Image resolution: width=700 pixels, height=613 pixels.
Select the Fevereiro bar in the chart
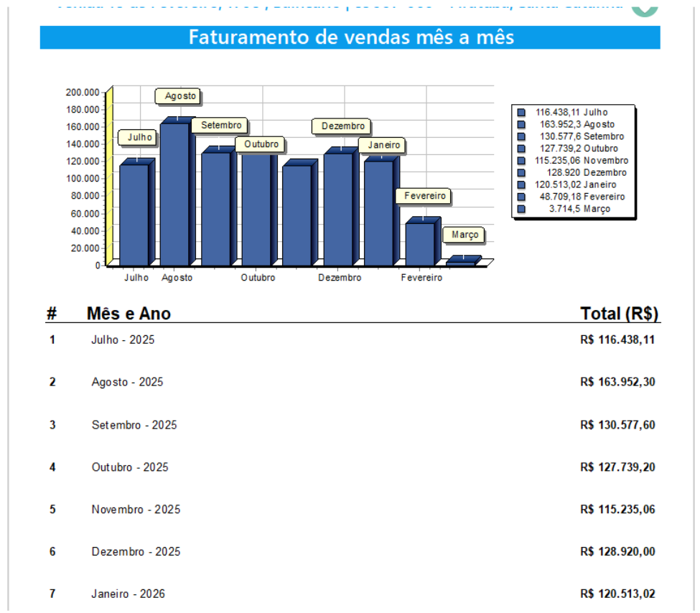420,243
